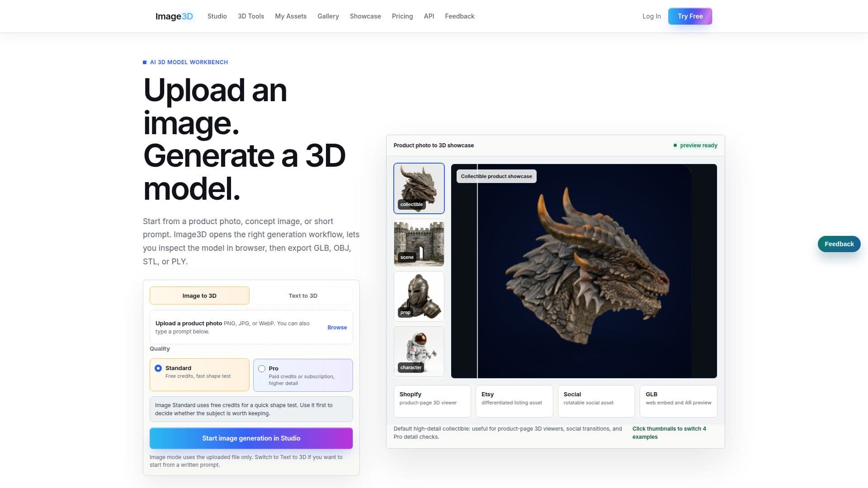Click Feedback in the top navigation
Screen dimensions: 868x488
tap(460, 16)
